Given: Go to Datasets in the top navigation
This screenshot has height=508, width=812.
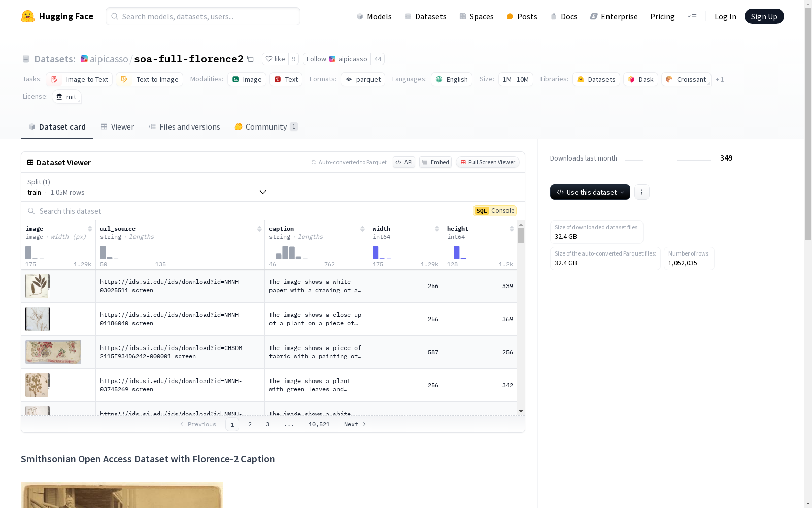Looking at the screenshot, I should [425, 16].
